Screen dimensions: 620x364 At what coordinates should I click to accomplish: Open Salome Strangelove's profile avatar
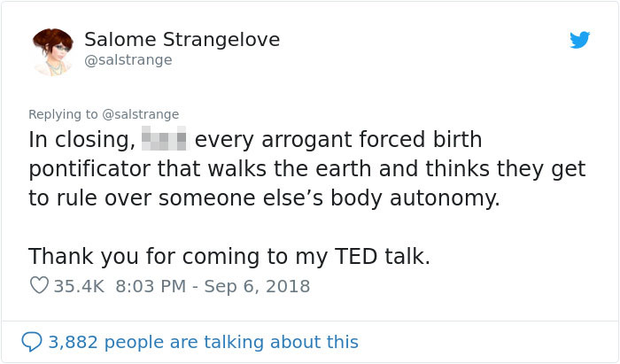(x=53, y=50)
